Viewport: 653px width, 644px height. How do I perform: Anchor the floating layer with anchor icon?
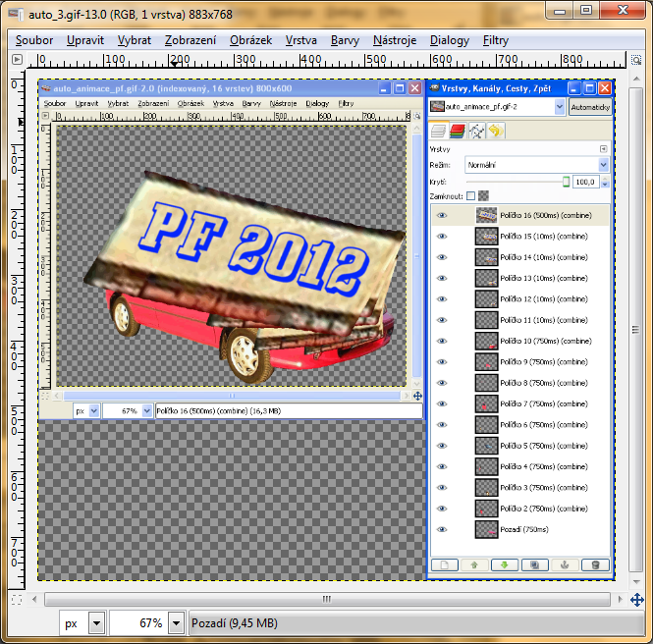(x=565, y=564)
